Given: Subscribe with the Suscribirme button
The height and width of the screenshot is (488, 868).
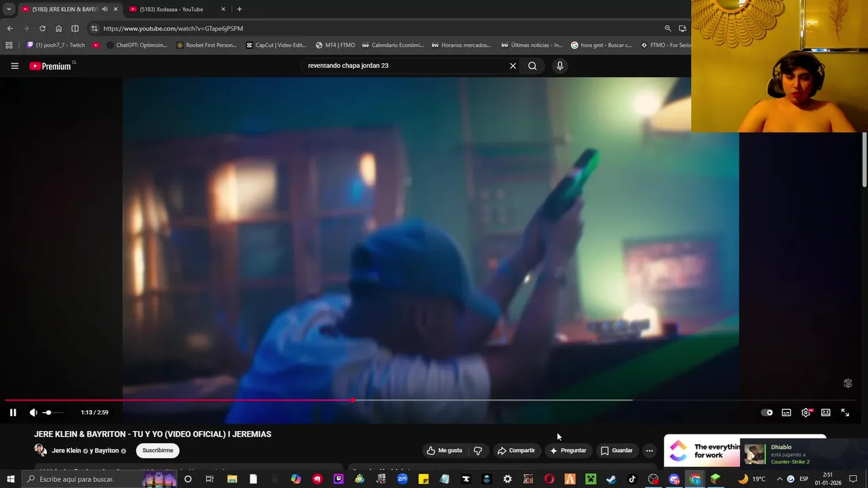Looking at the screenshot, I should tap(158, 450).
